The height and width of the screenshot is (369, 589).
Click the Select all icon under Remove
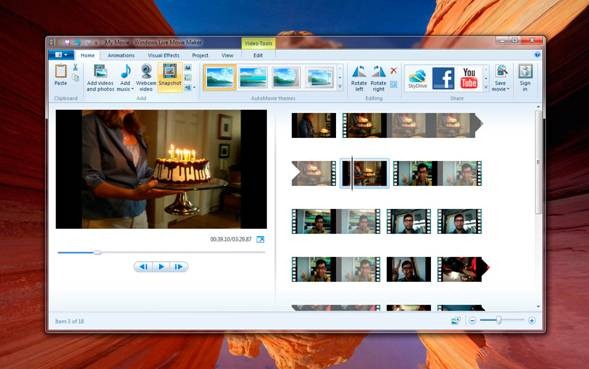click(393, 84)
